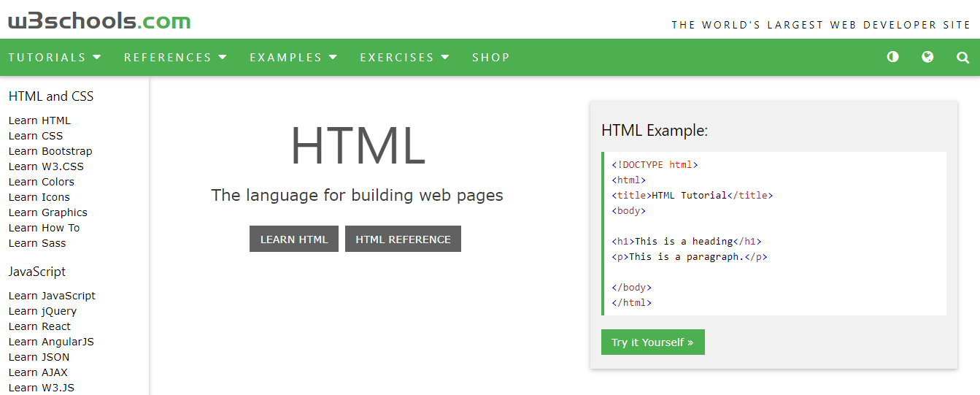Click the w3schools.com logo
This screenshot has width=980, height=395.
pos(99,20)
